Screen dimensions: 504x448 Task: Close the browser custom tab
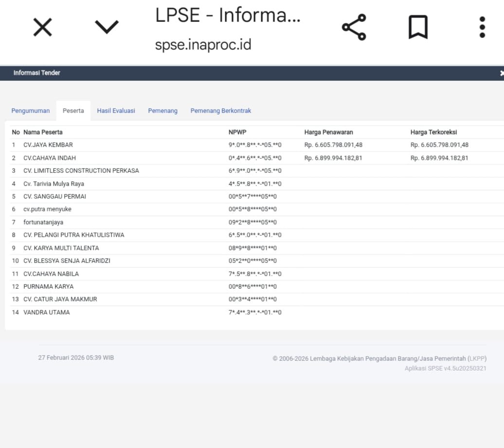click(42, 27)
